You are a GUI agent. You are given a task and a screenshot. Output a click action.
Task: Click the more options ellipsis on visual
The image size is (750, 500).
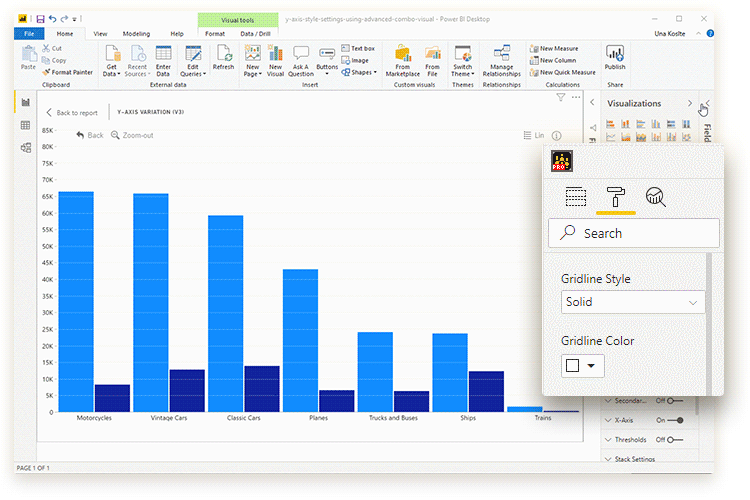click(x=576, y=97)
